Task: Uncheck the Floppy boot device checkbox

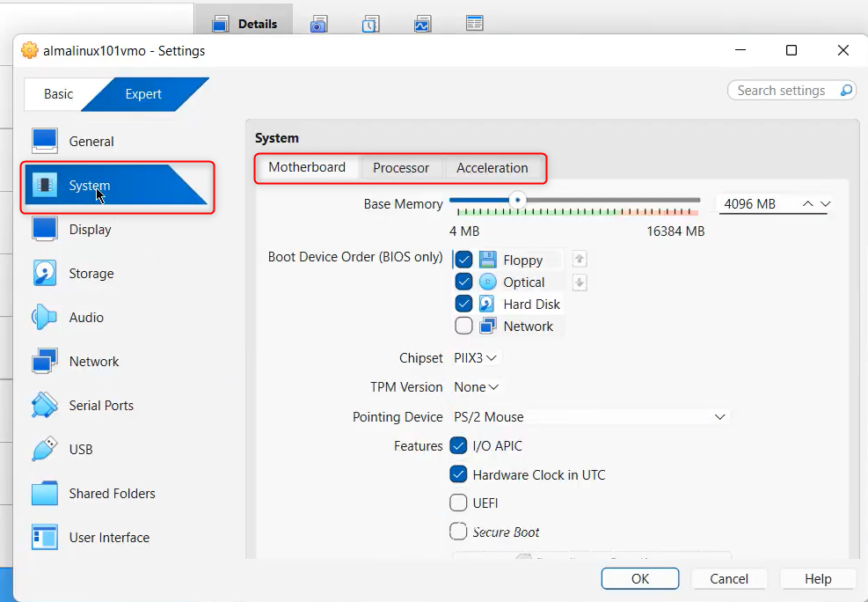Action: pyautogui.click(x=463, y=259)
